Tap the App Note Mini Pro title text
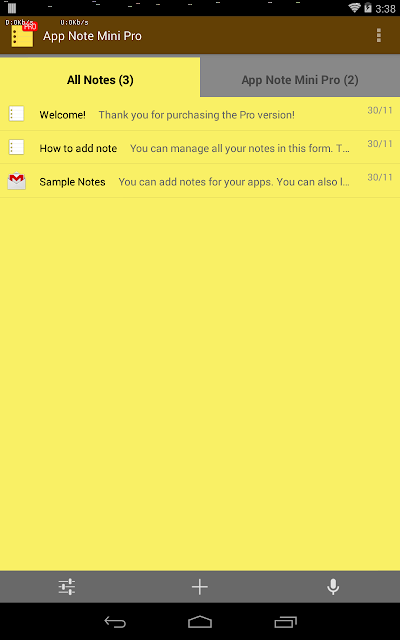Image resolution: width=400 pixels, height=640 pixels. click(x=92, y=36)
